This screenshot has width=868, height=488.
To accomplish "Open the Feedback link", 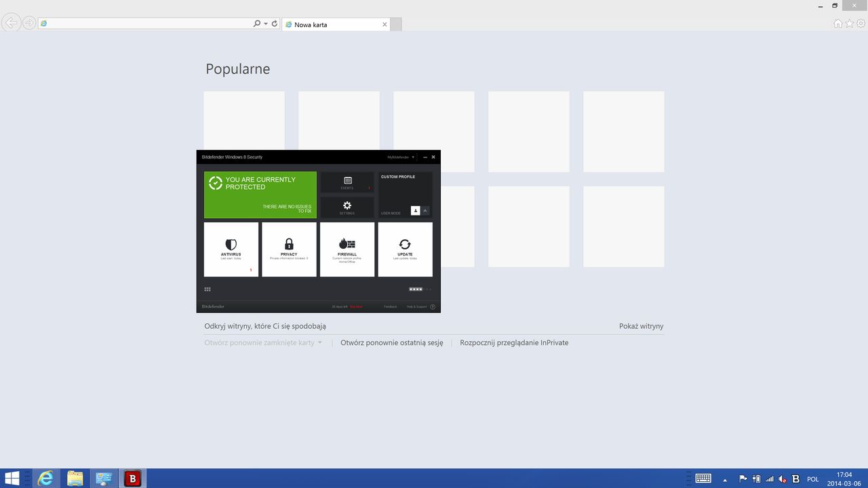I will point(391,307).
